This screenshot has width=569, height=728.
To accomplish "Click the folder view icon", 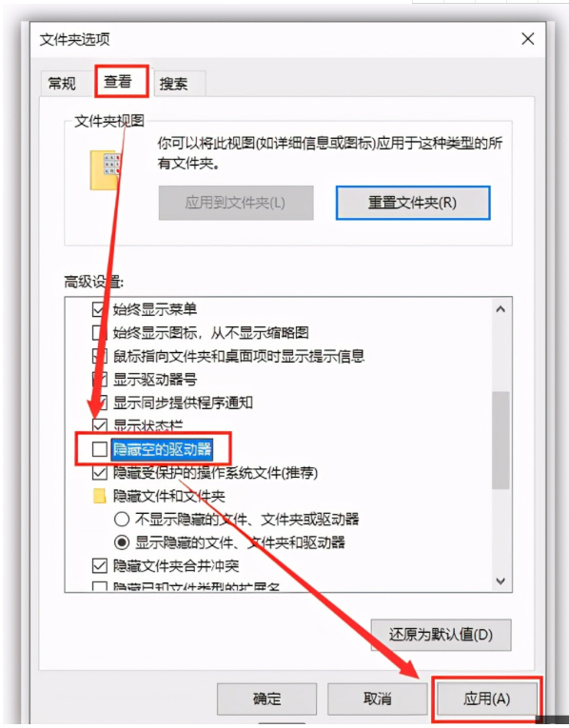I will click(105, 170).
